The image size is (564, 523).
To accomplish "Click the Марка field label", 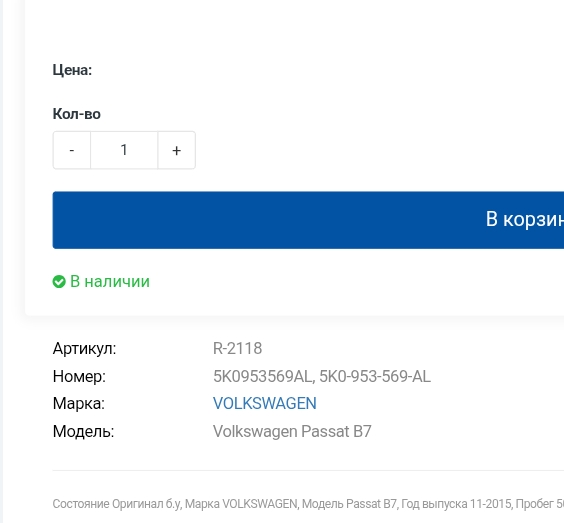I will click(x=79, y=403).
